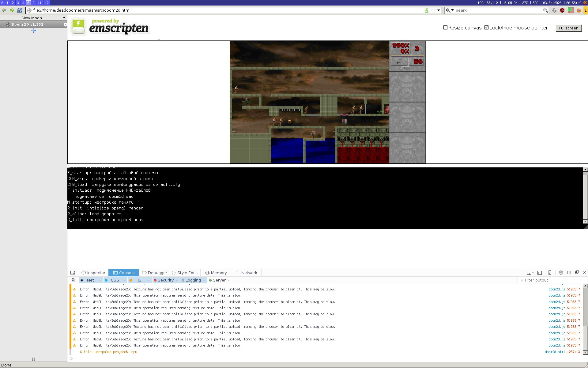Viewport: 588px width, 368px height.
Task: Click the console command input line
Action: click(328, 358)
